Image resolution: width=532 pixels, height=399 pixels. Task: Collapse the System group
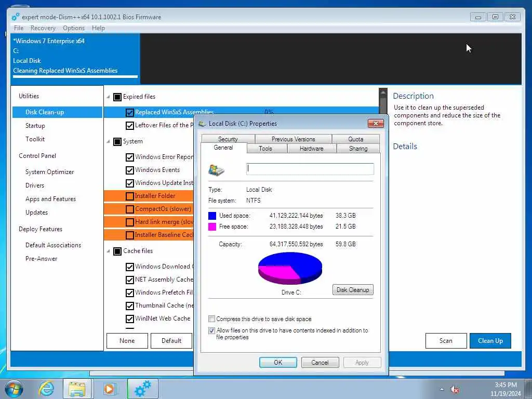[x=108, y=141]
